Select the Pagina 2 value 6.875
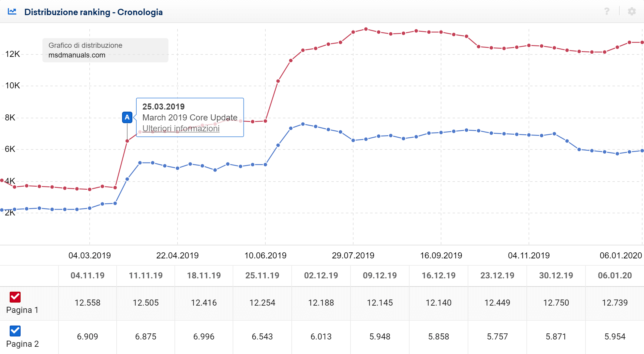644x354 pixels. pyautogui.click(x=146, y=336)
